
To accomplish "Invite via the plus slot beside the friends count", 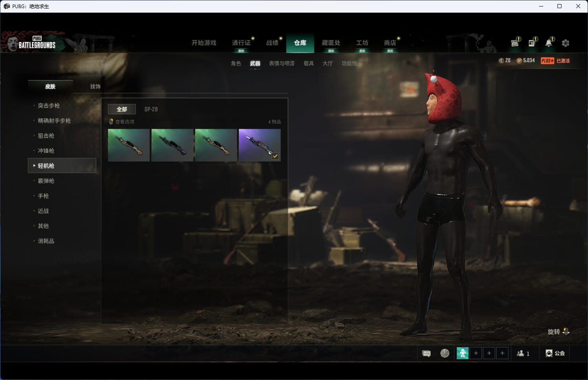I will click(x=502, y=353).
